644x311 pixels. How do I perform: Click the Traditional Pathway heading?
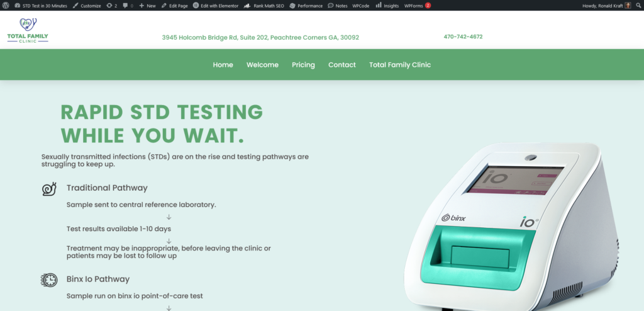pyautogui.click(x=107, y=188)
